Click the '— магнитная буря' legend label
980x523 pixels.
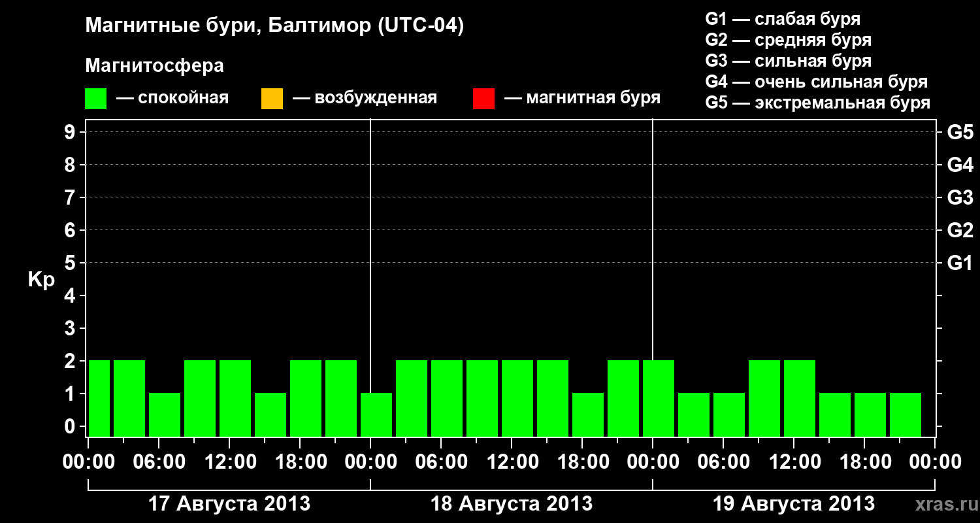point(582,99)
